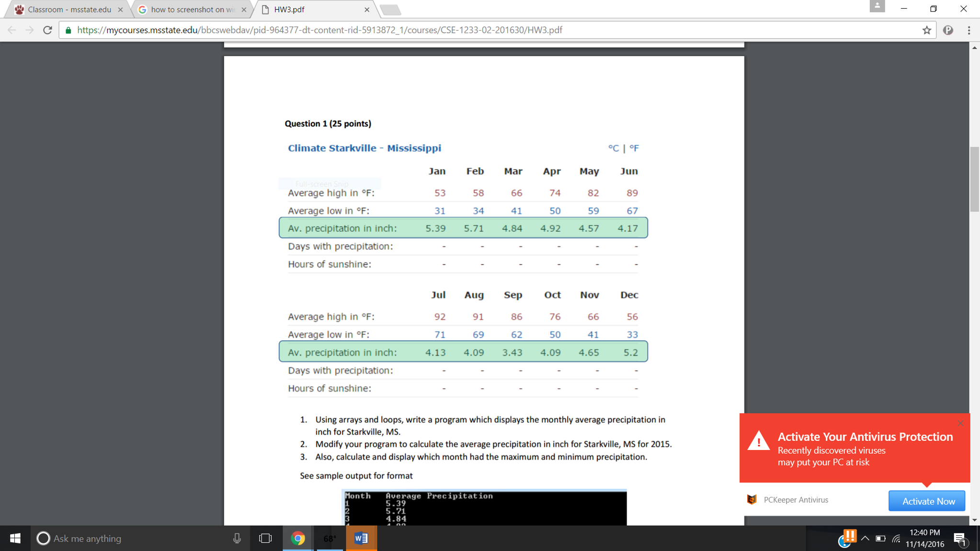
Task: Open the Windows Start menu
Action: click(x=15, y=538)
